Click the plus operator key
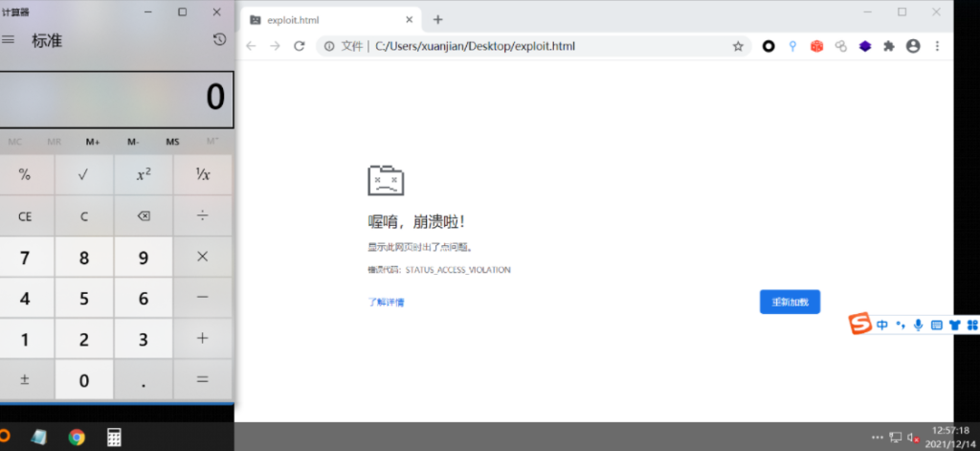 (203, 338)
